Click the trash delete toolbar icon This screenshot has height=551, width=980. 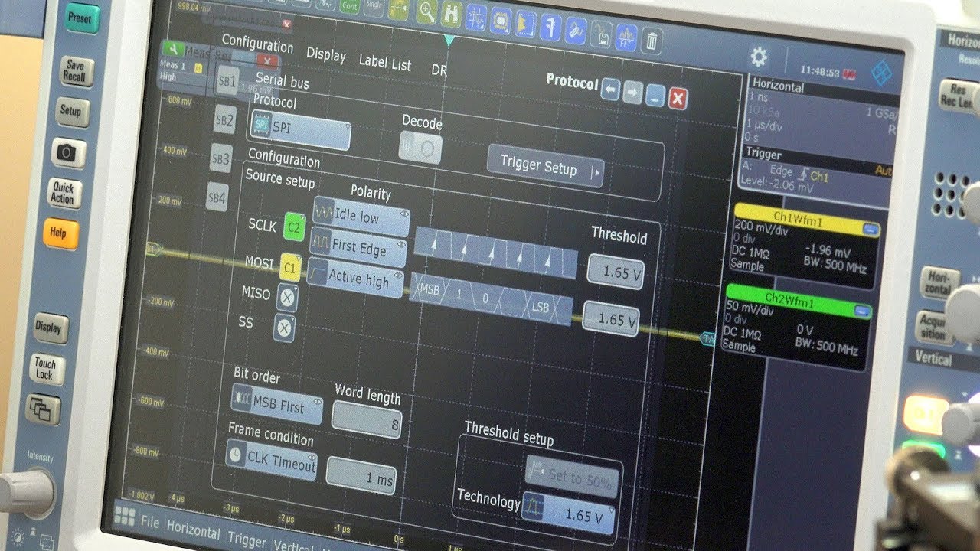pyautogui.click(x=651, y=40)
